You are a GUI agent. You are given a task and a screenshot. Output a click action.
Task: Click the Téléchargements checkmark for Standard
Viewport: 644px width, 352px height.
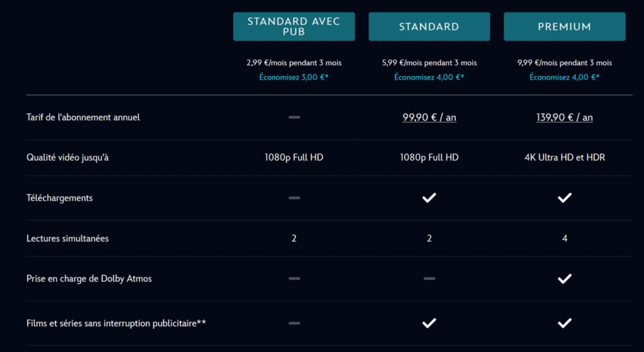[x=429, y=198]
